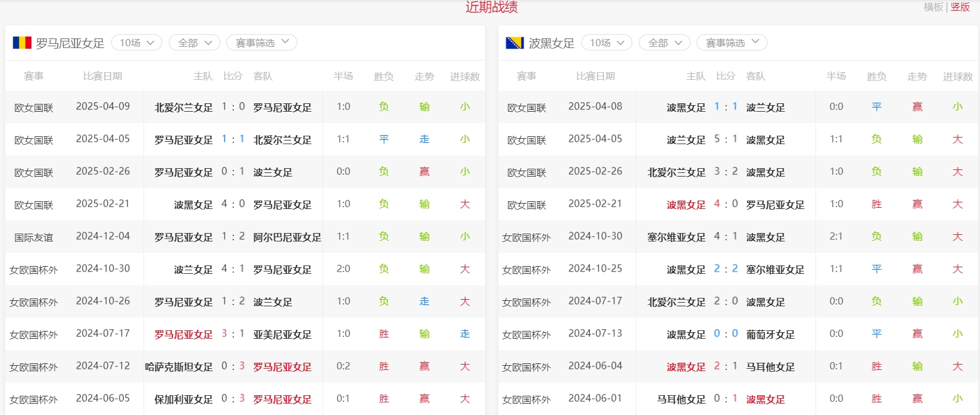The image size is (980, 415).
Task: Open Romania's 赛事筛选 dropdown
Action: click(262, 43)
